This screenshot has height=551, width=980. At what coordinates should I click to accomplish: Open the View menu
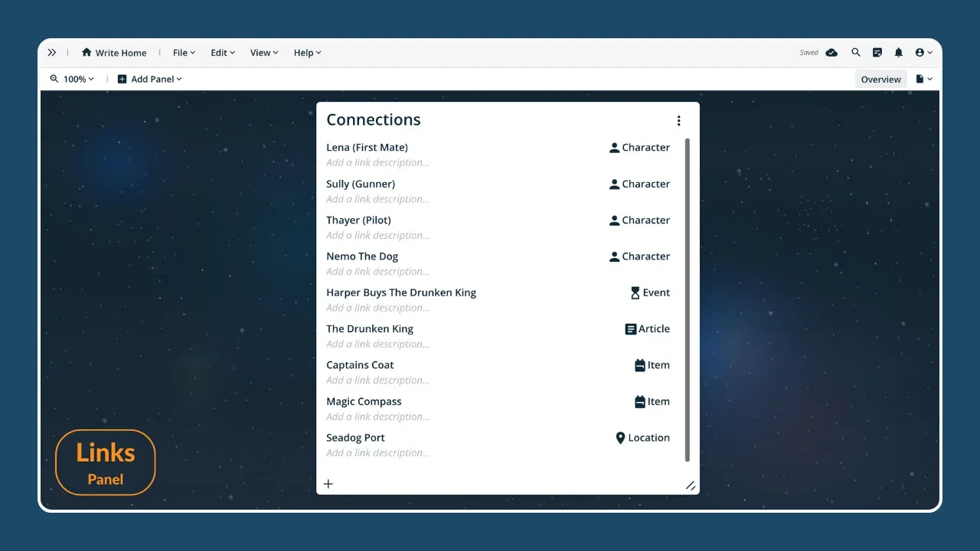264,53
